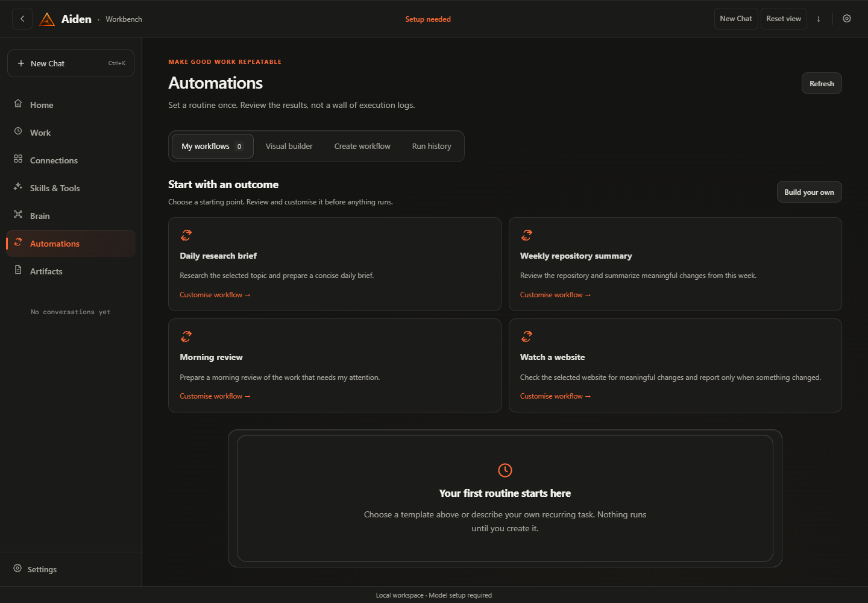
Task: Open Artifacts in the sidebar
Action: pos(71,271)
